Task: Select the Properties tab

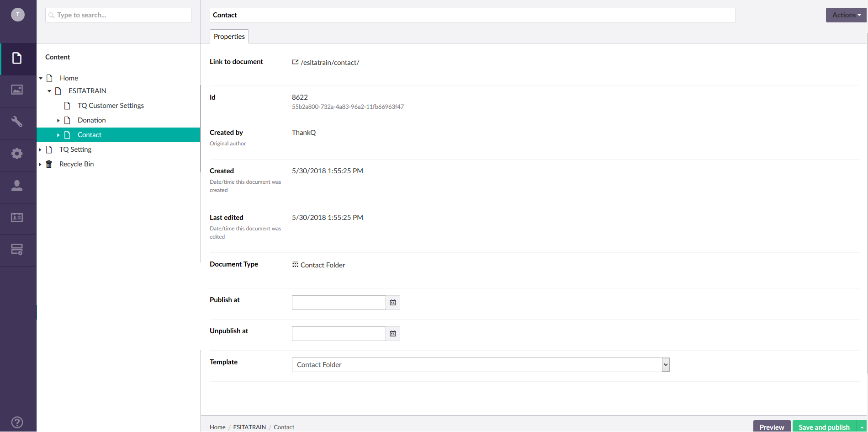Action: pyautogui.click(x=229, y=37)
